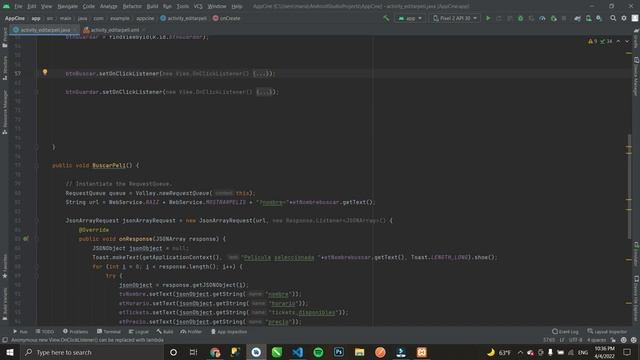
Task: Open the Build menu
Action: (152, 6)
